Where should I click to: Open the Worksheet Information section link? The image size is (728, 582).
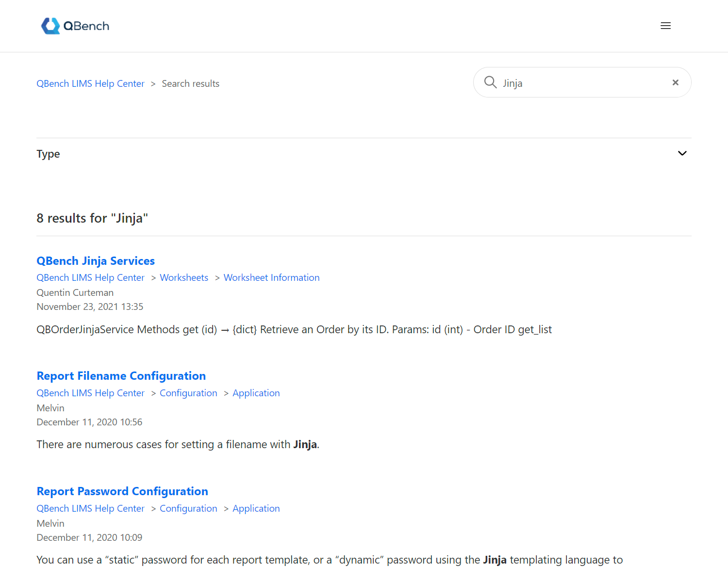click(x=271, y=278)
